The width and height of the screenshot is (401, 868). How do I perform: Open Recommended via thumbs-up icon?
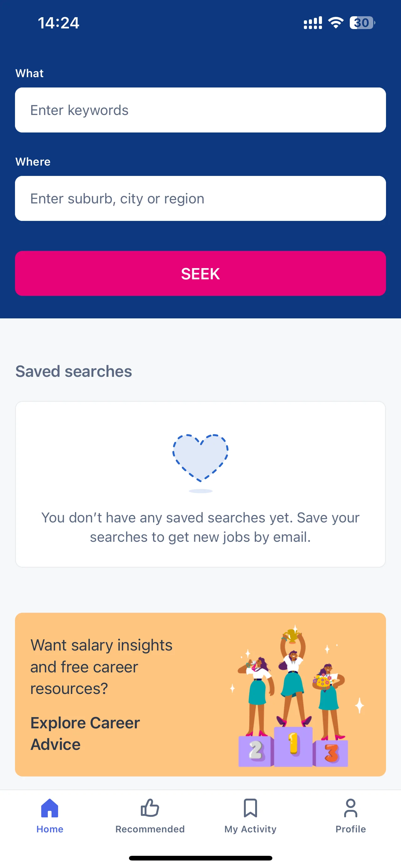[x=150, y=808]
